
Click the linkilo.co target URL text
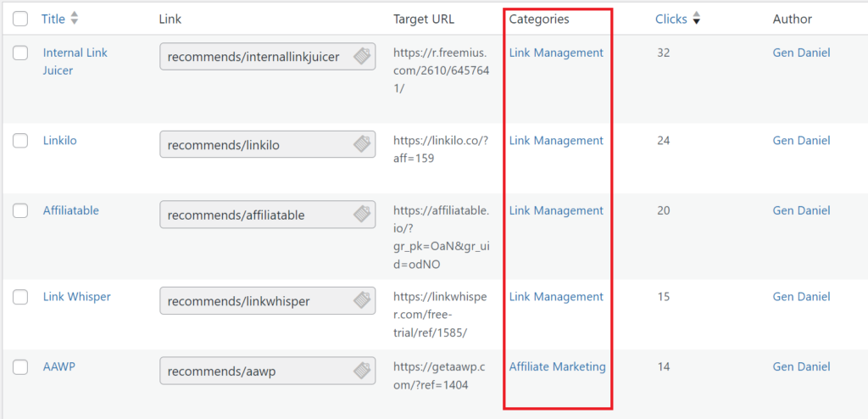441,149
